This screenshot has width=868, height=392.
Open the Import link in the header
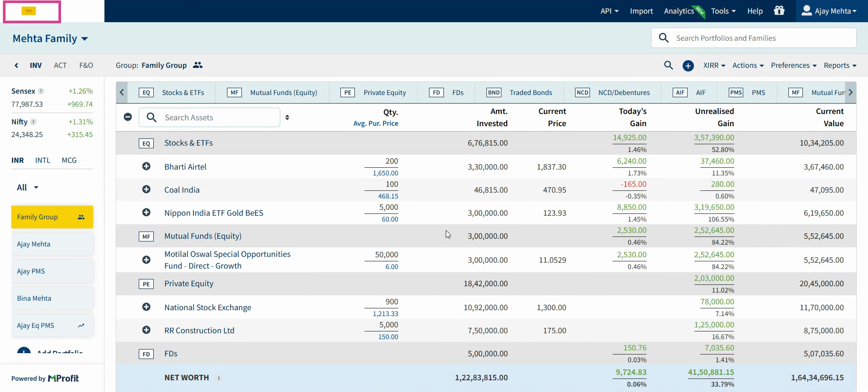641,11
